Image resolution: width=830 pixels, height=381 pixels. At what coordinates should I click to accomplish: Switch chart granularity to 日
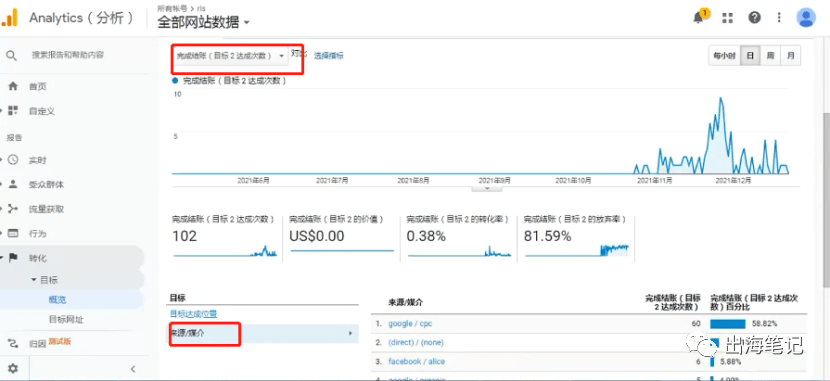pos(750,56)
